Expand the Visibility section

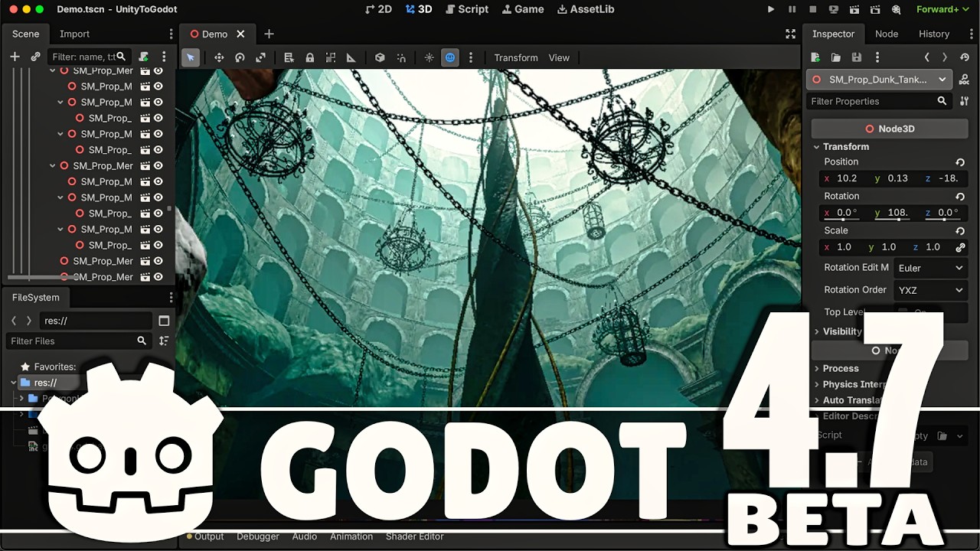(837, 331)
